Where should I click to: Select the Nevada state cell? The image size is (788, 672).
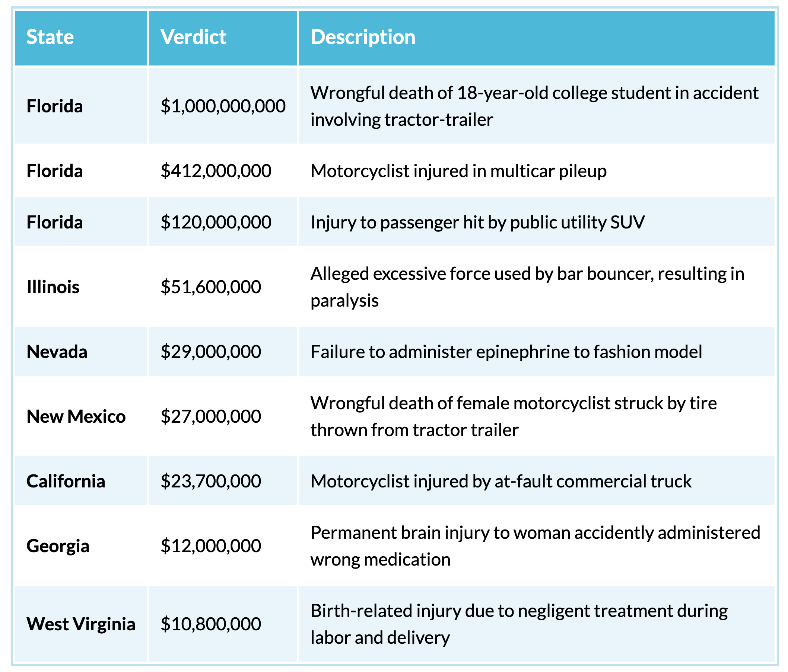pos(57,352)
